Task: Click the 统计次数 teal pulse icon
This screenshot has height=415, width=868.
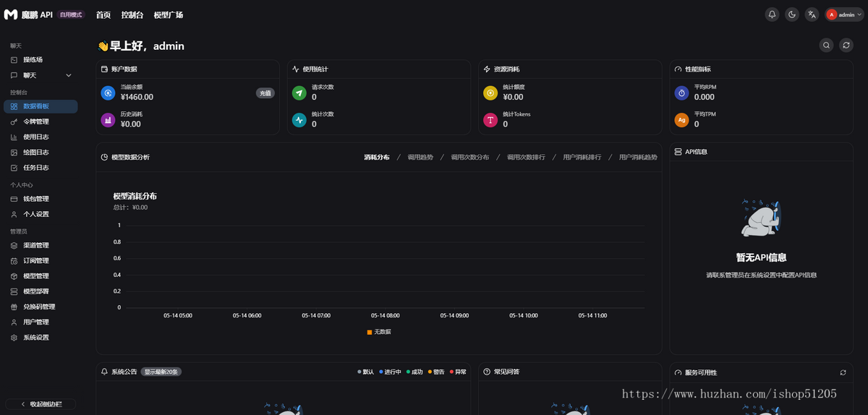Action: coord(299,120)
